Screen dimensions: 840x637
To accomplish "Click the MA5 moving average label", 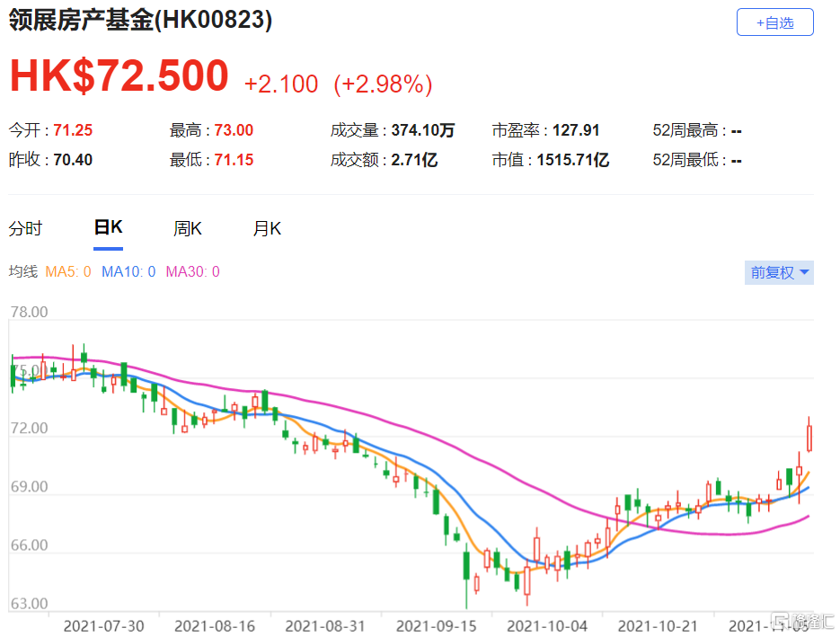I will 68,271.
